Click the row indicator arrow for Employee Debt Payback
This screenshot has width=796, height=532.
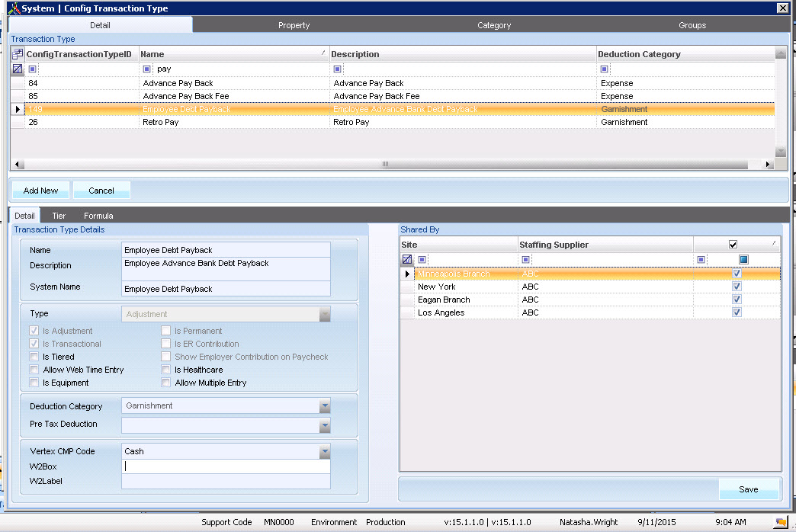click(18, 109)
